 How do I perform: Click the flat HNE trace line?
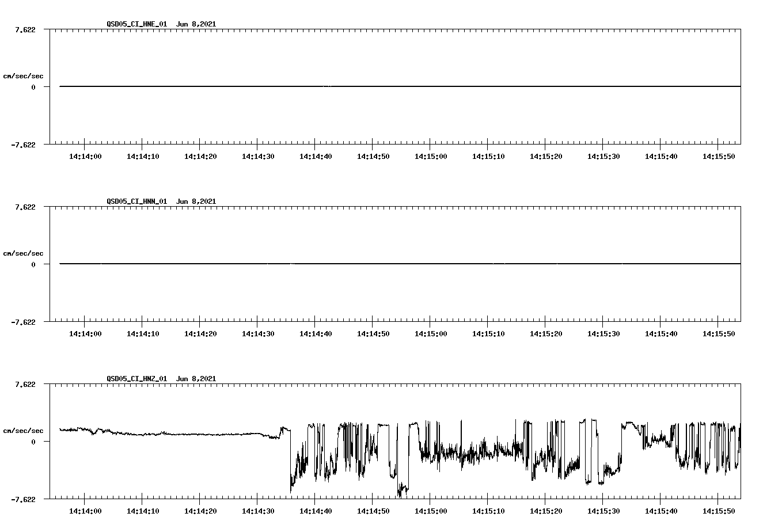400,86
